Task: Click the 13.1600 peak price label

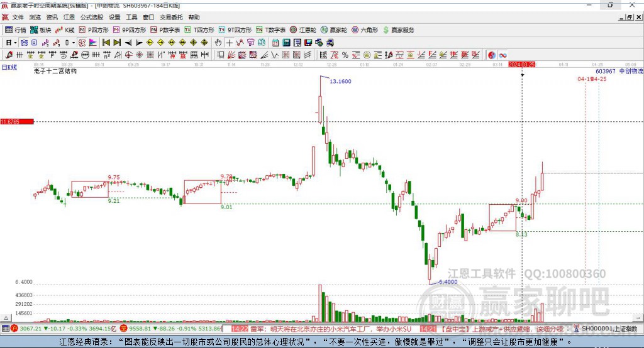Action: (340, 81)
